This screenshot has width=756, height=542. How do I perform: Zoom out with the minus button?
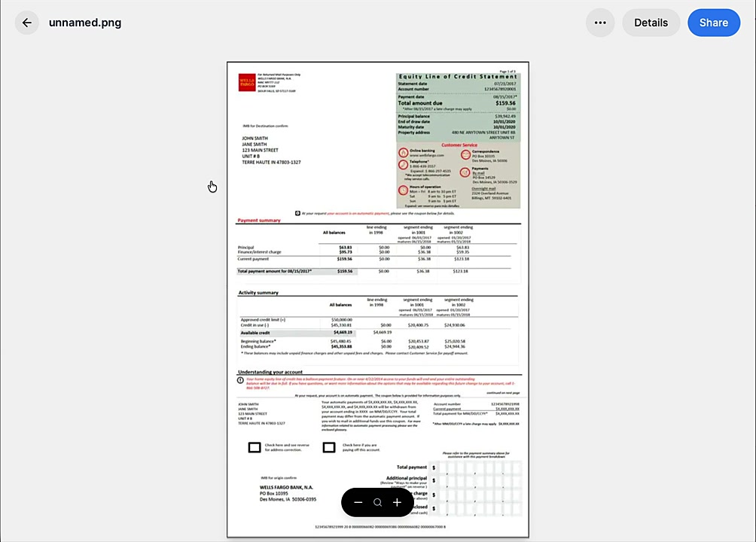pos(358,502)
